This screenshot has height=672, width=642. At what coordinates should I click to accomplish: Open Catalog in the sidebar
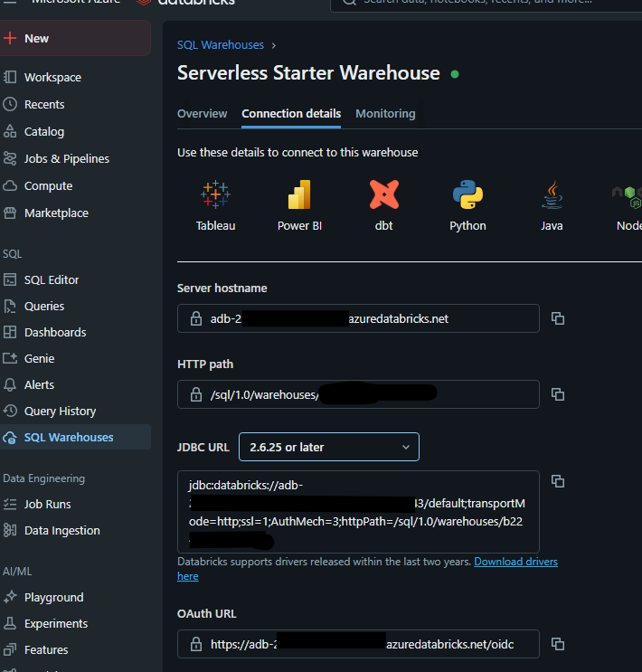tap(44, 132)
